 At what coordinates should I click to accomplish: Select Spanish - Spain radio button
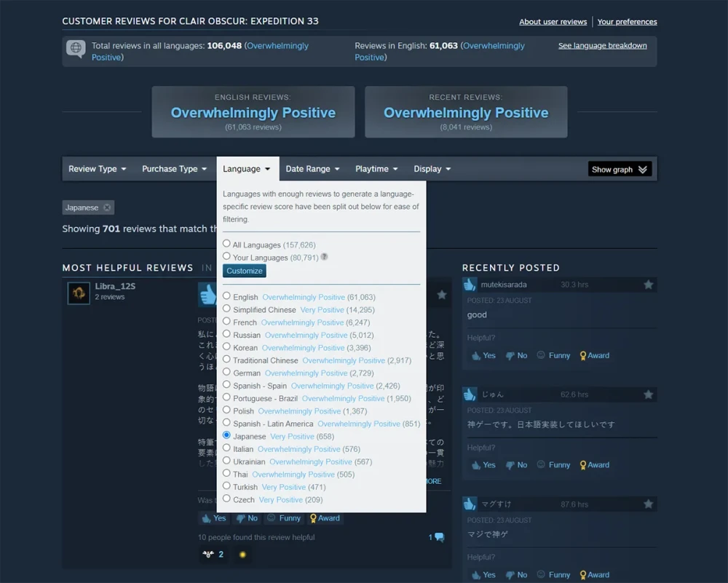(226, 384)
